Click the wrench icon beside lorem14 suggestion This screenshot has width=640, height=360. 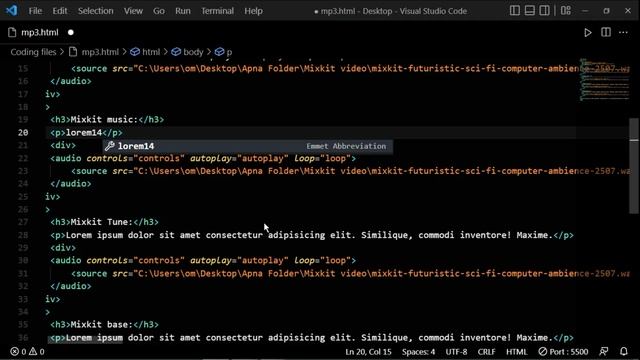tap(109, 146)
